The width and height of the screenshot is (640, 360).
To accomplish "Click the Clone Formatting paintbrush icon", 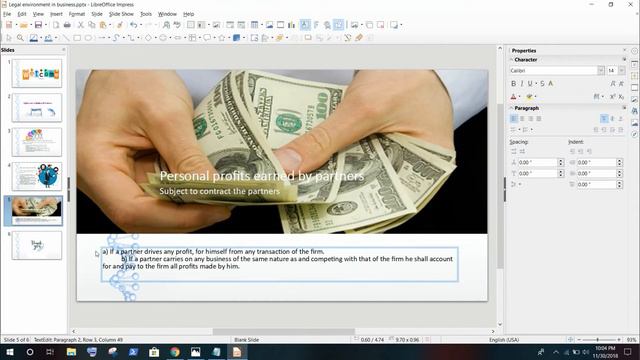I will pyautogui.click(x=120, y=25).
